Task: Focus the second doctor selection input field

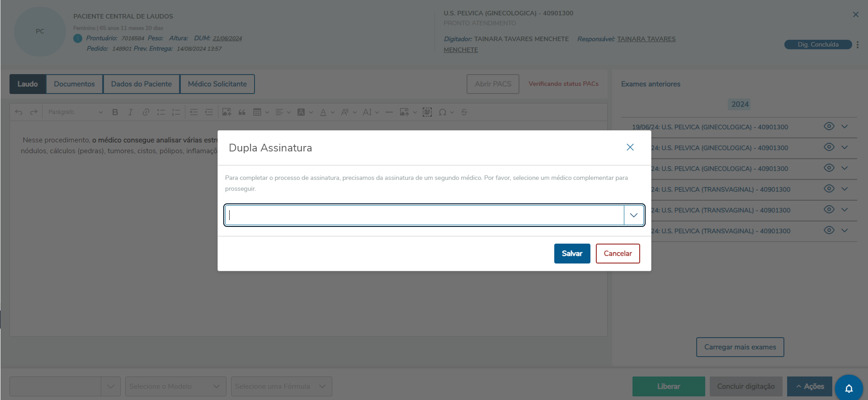Action: 425,215
